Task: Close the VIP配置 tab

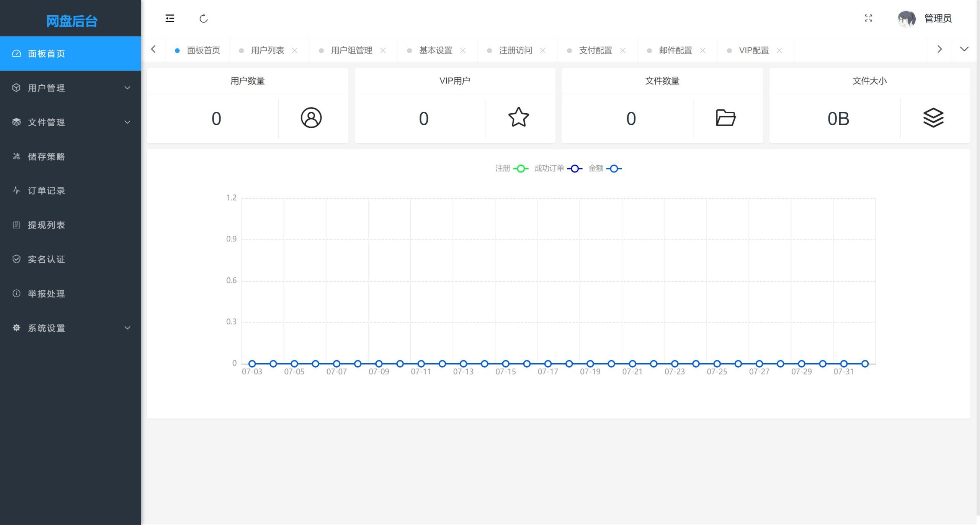Action: (779, 51)
